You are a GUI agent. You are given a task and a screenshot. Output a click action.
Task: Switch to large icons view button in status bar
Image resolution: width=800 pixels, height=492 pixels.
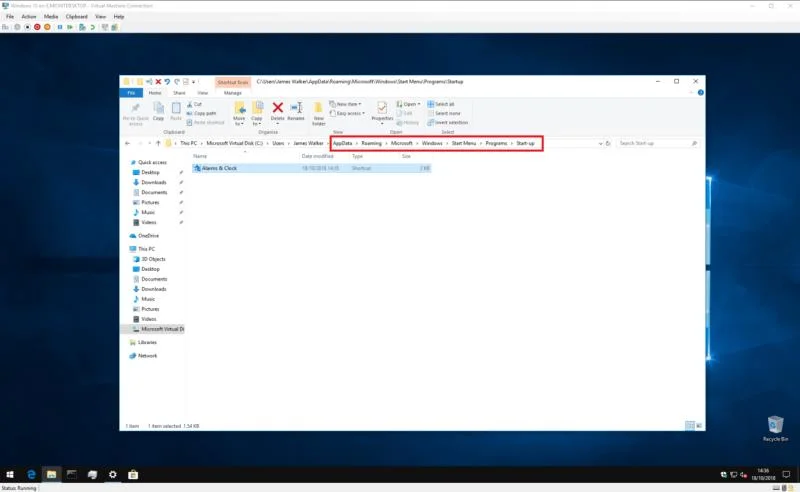[699, 426]
